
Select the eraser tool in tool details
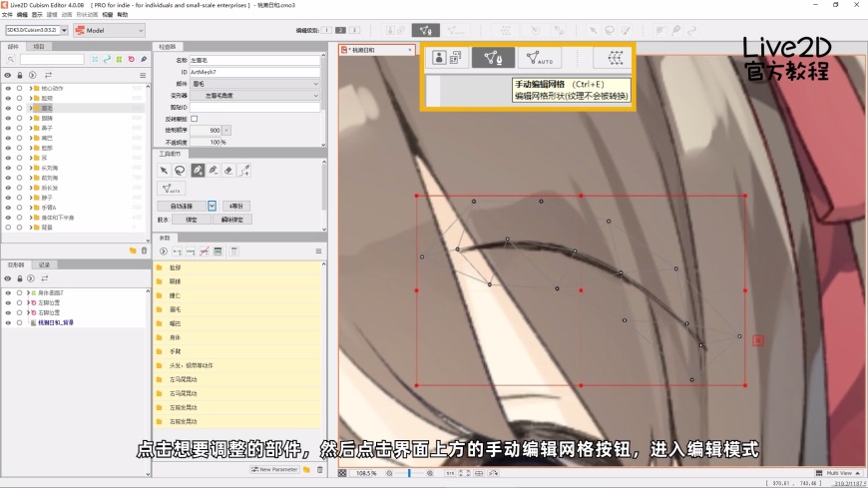(x=228, y=171)
